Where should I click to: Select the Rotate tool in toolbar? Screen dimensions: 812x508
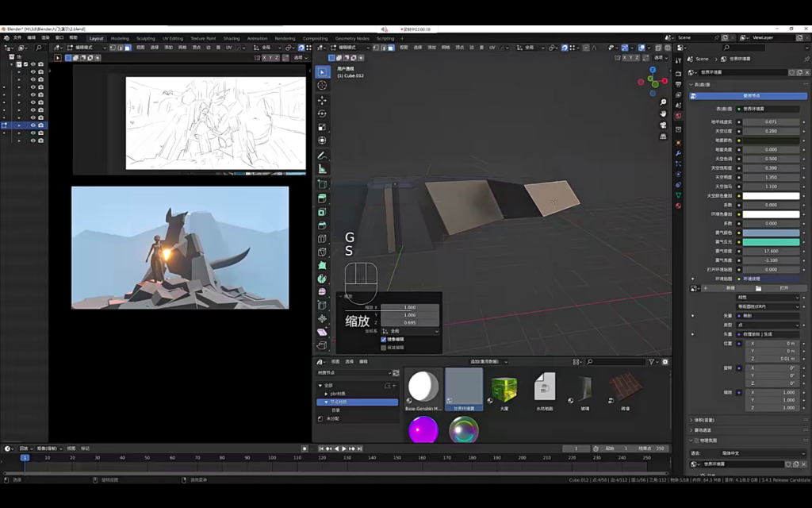[322, 114]
